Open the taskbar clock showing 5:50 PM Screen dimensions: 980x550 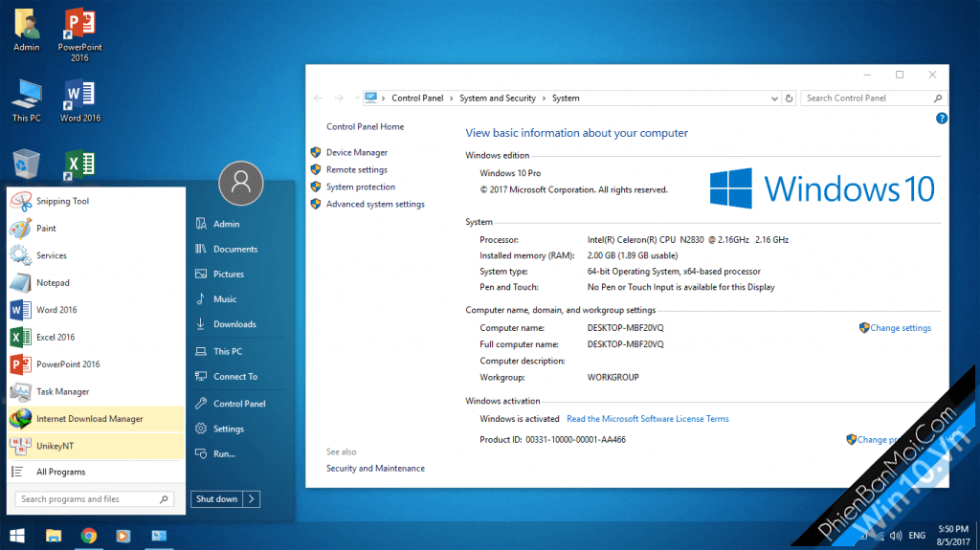953,536
